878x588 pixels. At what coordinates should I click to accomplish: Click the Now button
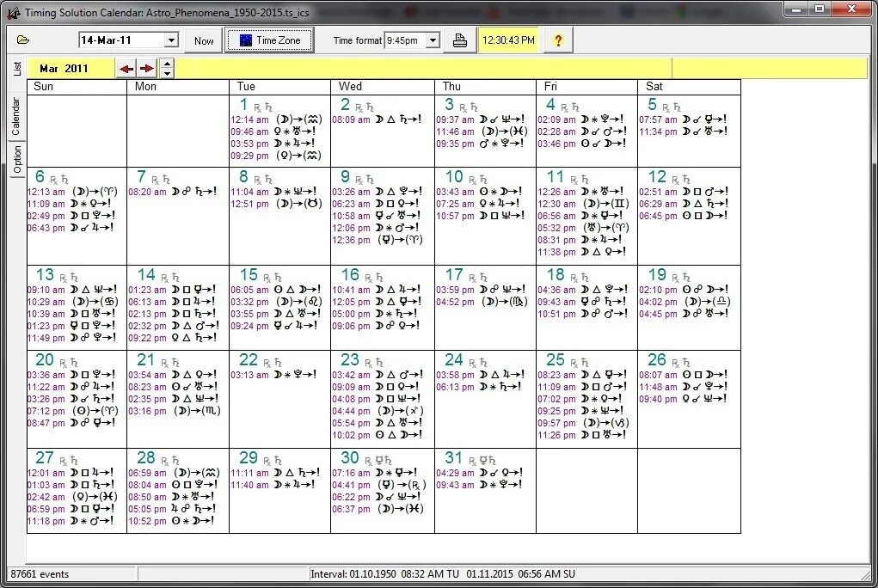point(204,40)
